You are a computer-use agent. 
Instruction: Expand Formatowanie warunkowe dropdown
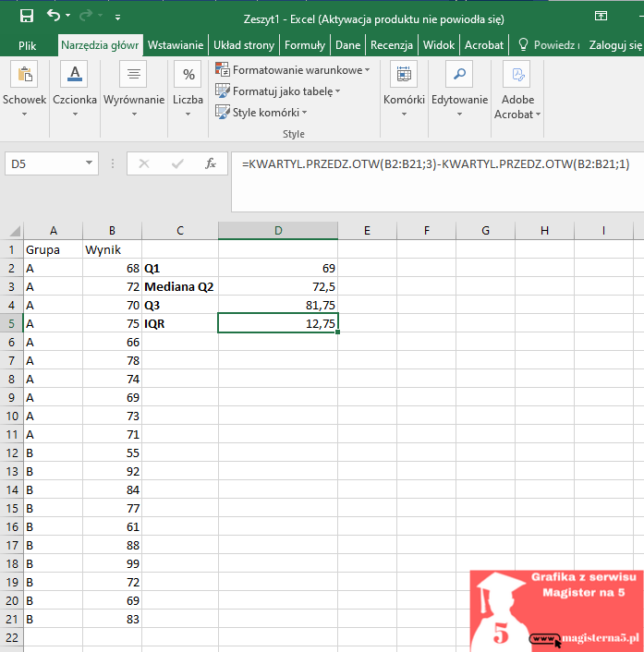point(292,70)
